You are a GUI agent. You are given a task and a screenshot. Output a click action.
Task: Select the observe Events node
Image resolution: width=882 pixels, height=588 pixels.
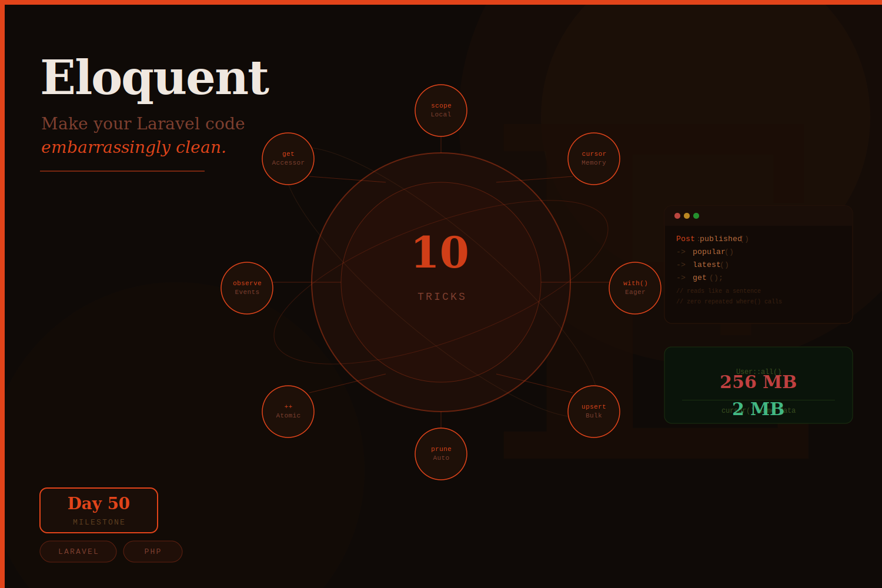[x=246, y=288]
